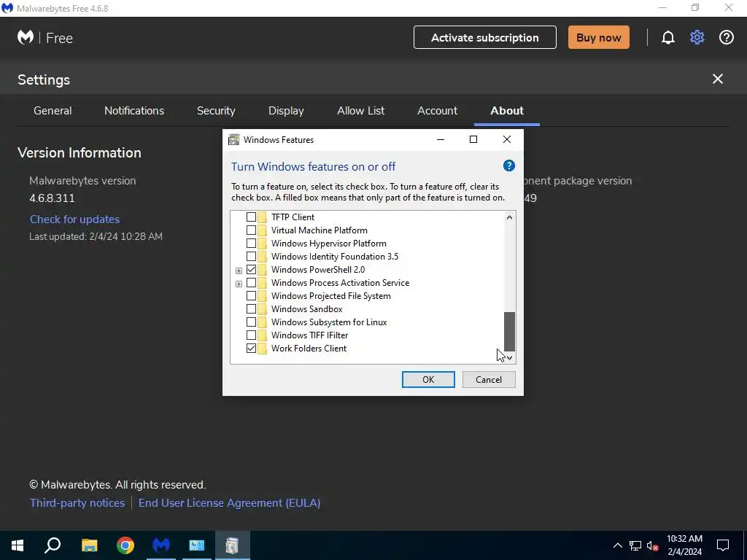Click the orange Buy now button
Viewport: 747px width, 560px height.
click(x=598, y=38)
